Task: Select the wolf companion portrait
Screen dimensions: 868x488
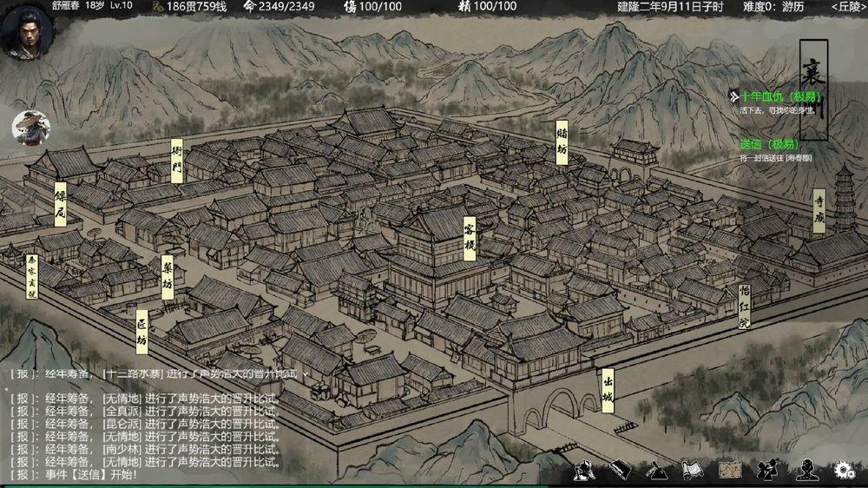Action: (x=30, y=128)
